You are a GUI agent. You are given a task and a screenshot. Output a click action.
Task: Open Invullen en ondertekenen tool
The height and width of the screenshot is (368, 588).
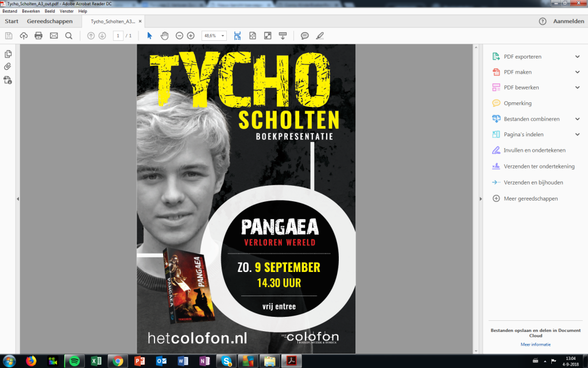tap(535, 150)
